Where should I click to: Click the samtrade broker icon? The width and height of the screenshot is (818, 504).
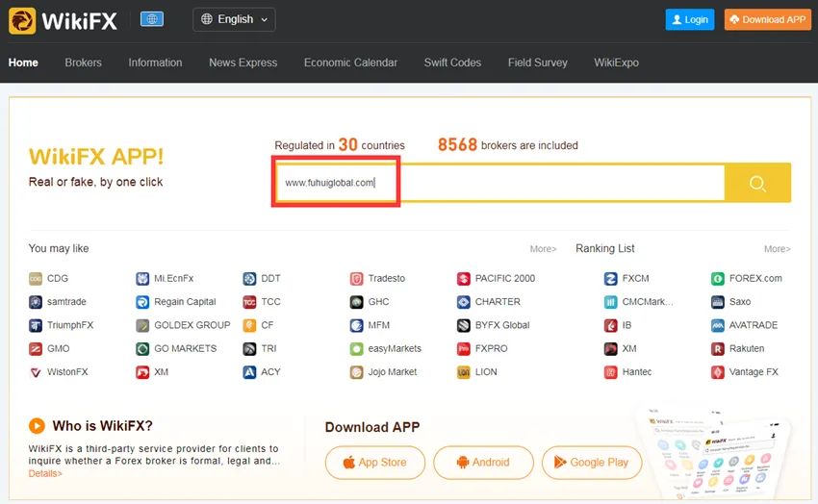36,302
